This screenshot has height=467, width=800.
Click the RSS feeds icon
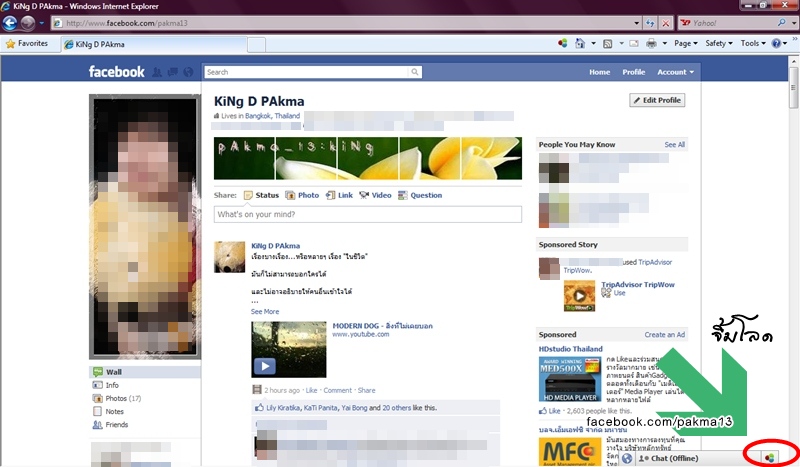point(607,44)
